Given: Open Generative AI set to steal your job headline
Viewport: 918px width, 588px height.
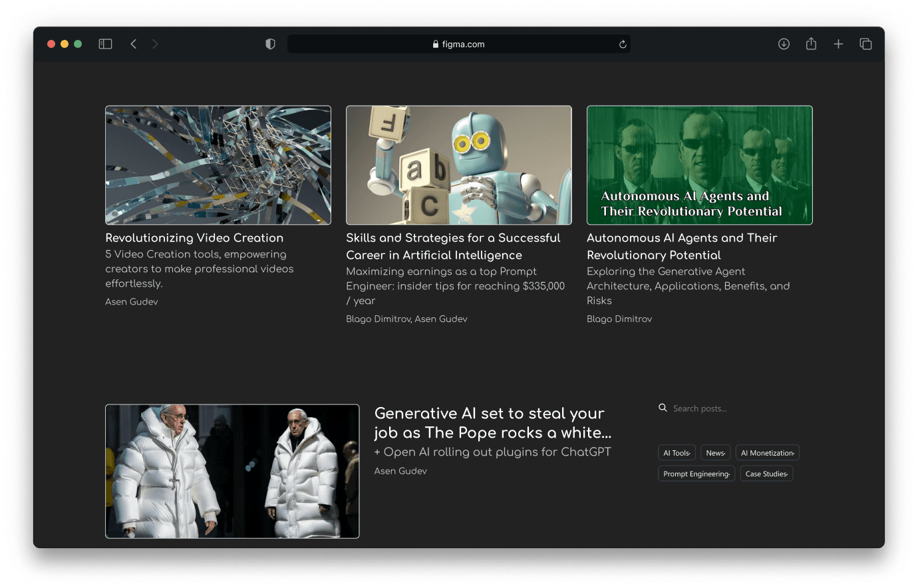Looking at the screenshot, I should (x=493, y=423).
